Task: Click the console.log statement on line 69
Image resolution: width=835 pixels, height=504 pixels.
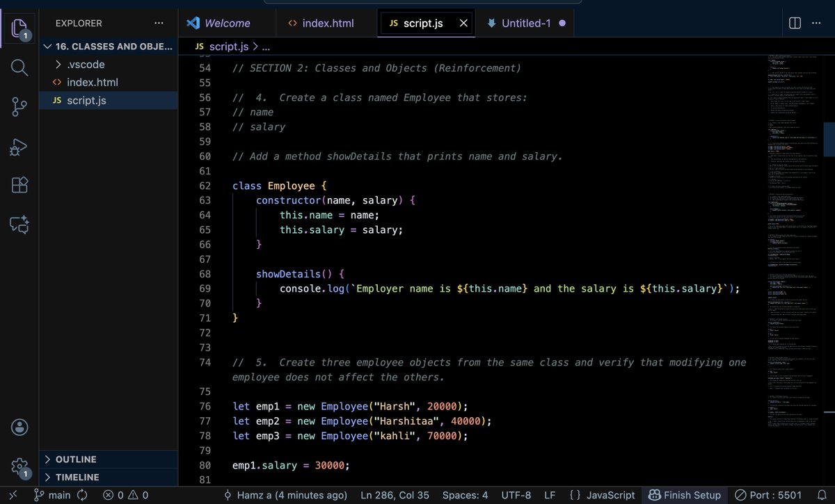Action: (509, 288)
